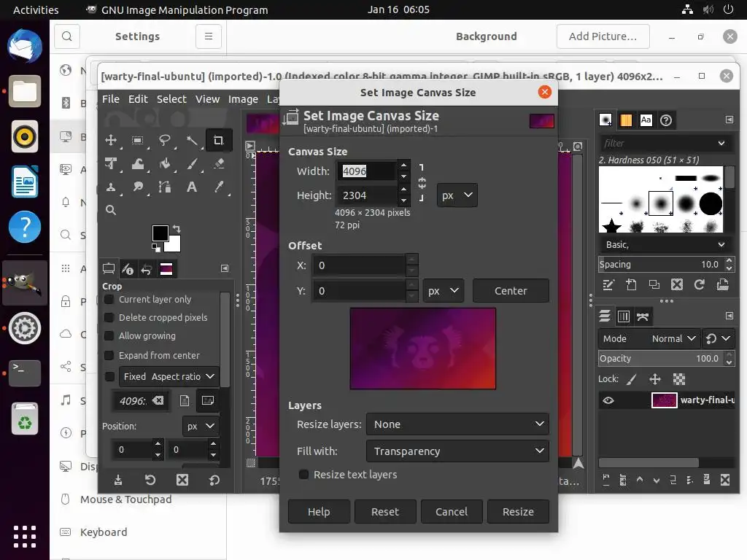Select the Paths tool
The image size is (747, 560).
coord(164,187)
